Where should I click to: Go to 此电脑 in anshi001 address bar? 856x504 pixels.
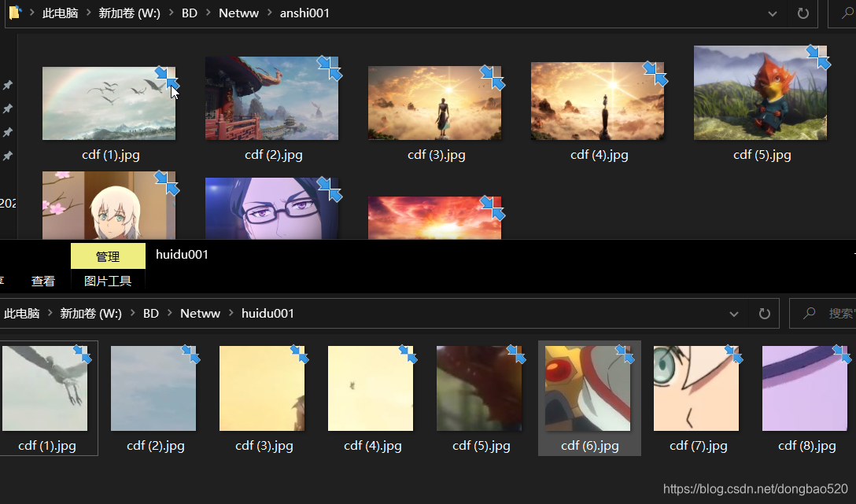point(60,13)
